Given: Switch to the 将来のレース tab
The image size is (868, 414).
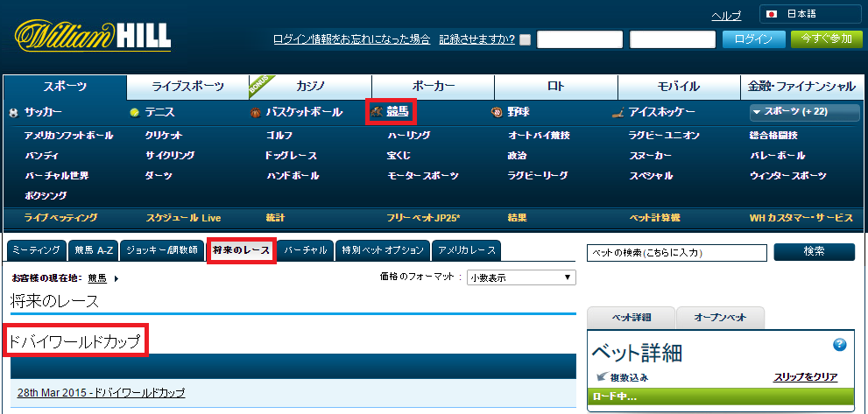Looking at the screenshot, I should 242,250.
